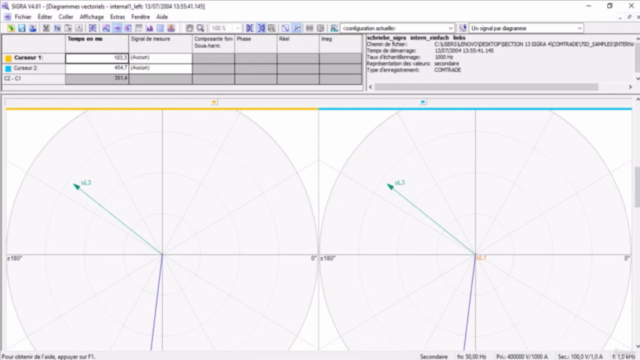Click the yellow cursor 1 marker above left diagram

(x=214, y=102)
